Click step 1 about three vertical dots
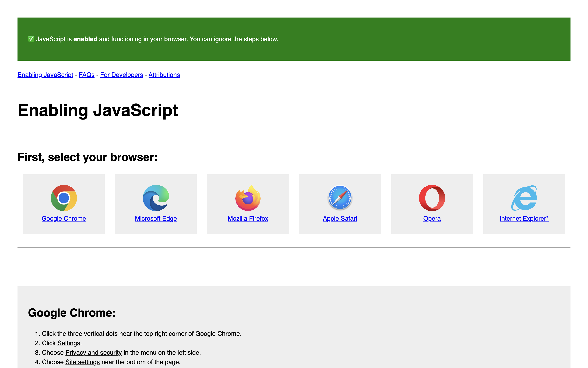The height and width of the screenshot is (368, 588). tap(142, 333)
